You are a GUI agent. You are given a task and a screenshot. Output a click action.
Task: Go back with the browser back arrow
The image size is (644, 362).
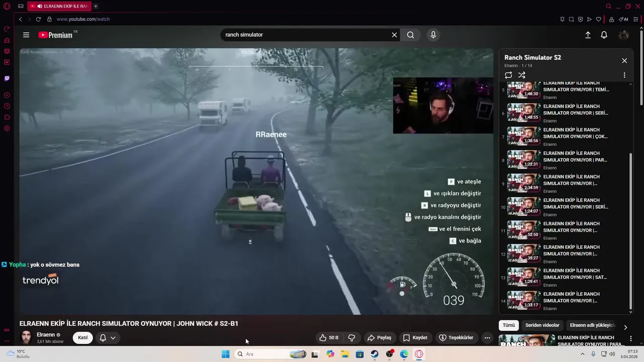(x=20, y=19)
